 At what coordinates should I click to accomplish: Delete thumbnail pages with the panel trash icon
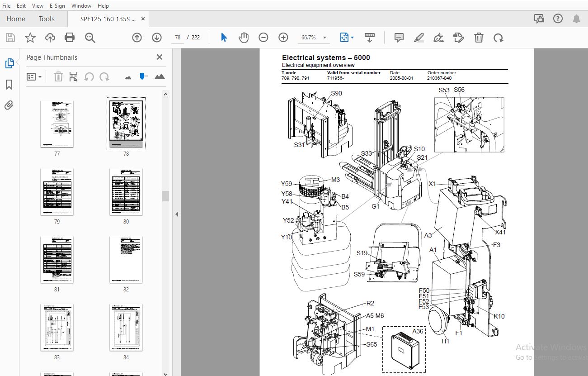[x=58, y=76]
